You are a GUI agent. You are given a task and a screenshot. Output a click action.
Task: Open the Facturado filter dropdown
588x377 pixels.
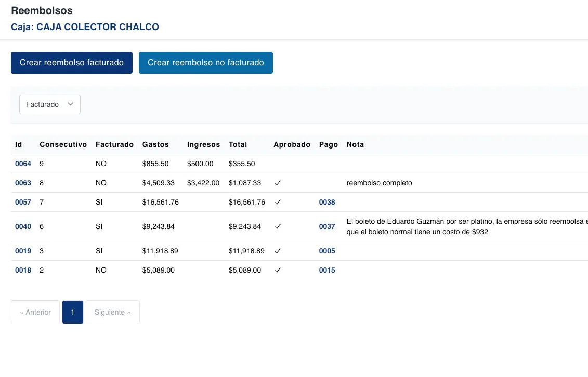coord(50,104)
